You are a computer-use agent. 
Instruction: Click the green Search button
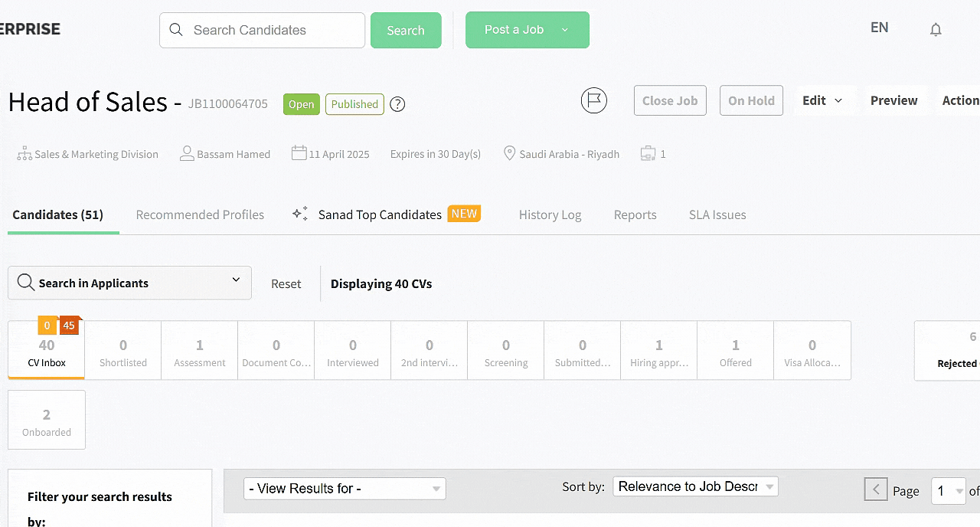(406, 31)
